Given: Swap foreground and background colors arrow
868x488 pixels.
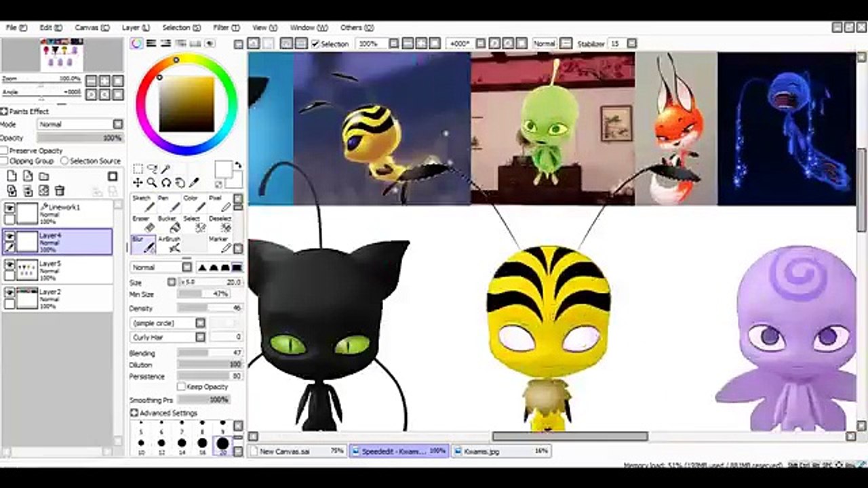Looking at the screenshot, I should click(x=238, y=165).
